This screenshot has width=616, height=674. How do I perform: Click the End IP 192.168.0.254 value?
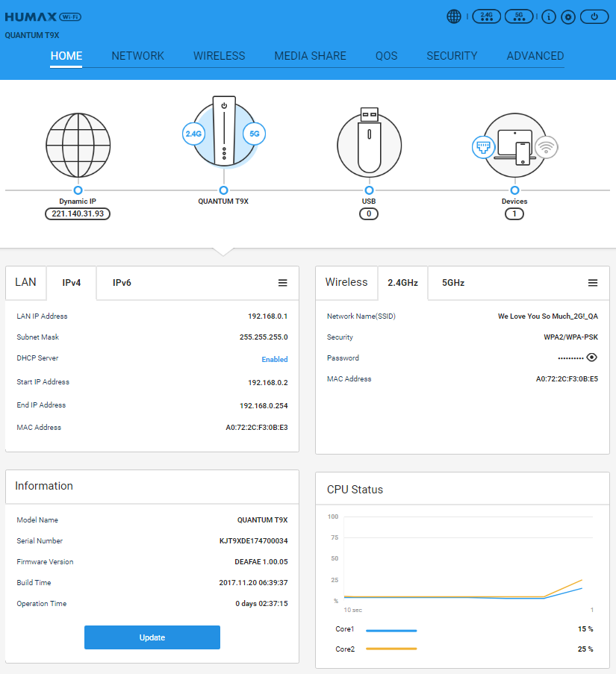[x=264, y=406]
